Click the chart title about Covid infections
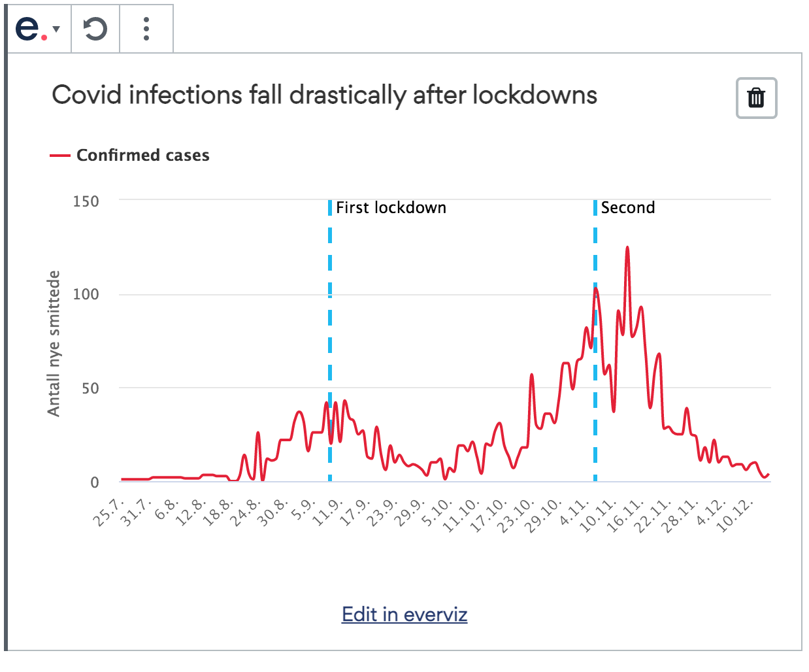This screenshot has width=809, height=672. [325, 95]
